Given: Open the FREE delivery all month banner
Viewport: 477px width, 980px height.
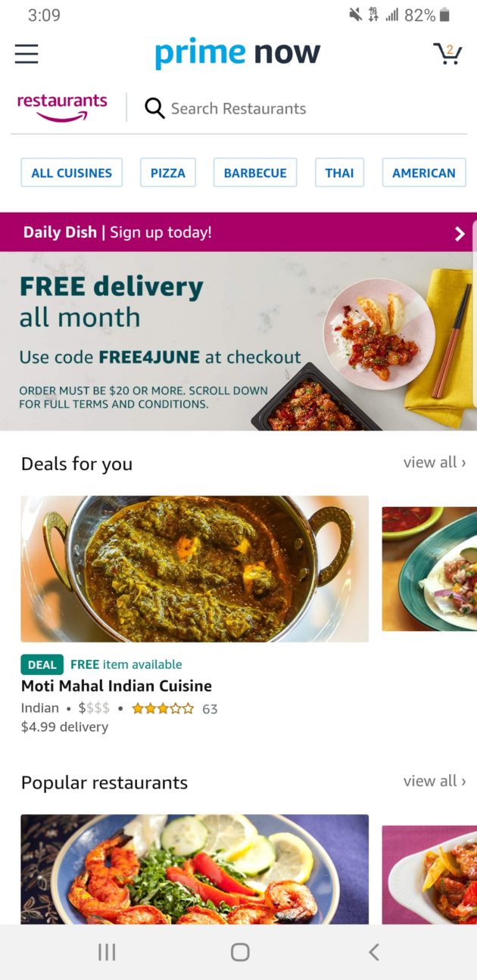Looking at the screenshot, I should (238, 341).
